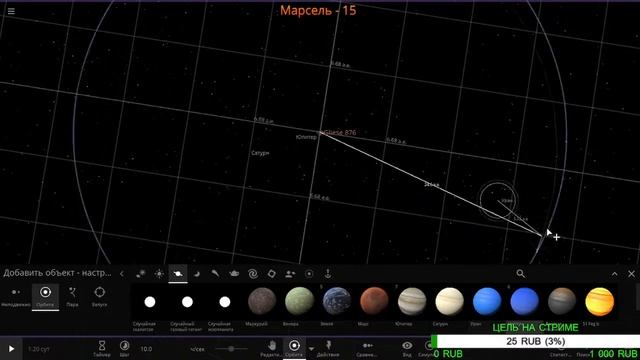Go back with the left chevron
Image resolution: width=640 pixels, height=360 pixels.
point(122,273)
